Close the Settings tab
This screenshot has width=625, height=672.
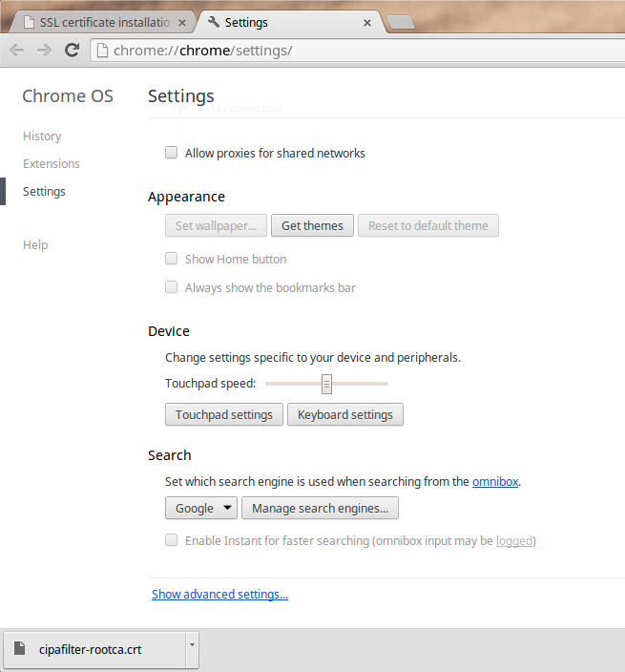[367, 23]
